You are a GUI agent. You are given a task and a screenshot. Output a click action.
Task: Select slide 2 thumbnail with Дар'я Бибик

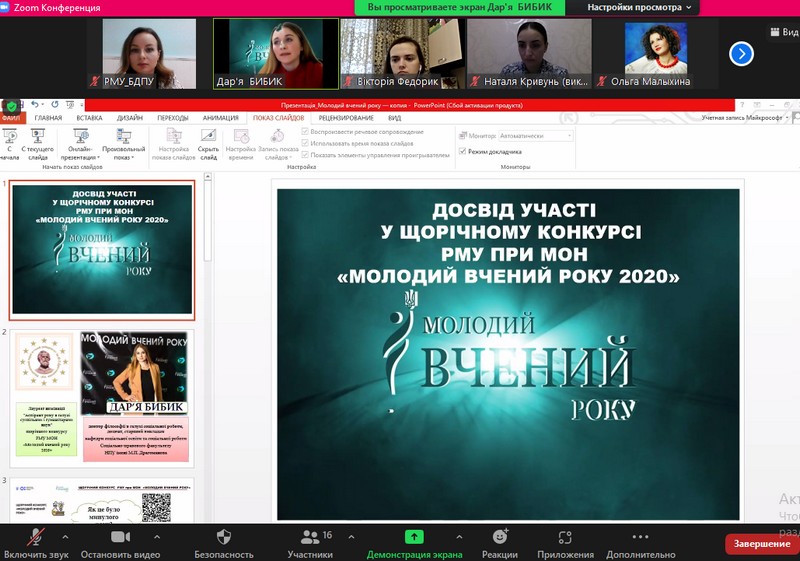tap(102, 398)
